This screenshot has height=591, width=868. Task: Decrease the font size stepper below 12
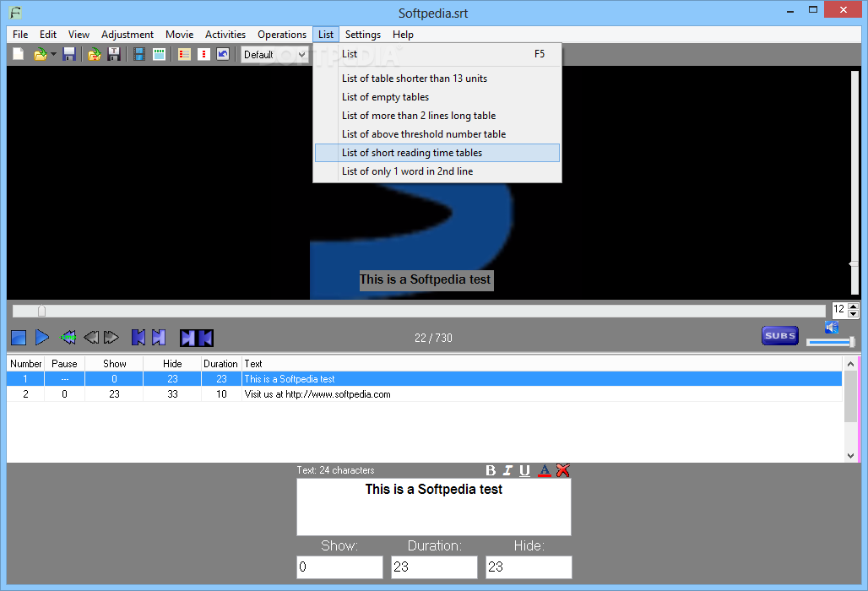(x=853, y=314)
